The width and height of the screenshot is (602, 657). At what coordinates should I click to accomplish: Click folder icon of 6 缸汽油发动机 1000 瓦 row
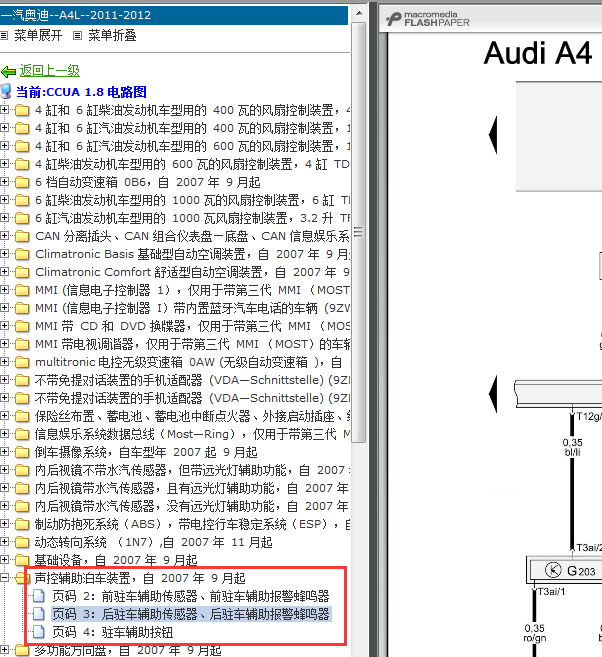click(22, 219)
